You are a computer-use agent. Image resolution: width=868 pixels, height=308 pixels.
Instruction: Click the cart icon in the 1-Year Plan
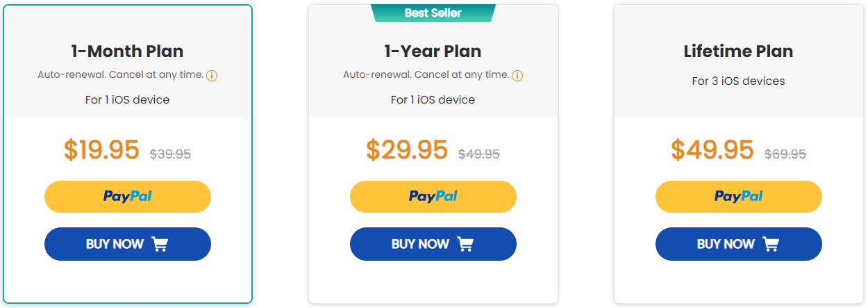point(465,244)
